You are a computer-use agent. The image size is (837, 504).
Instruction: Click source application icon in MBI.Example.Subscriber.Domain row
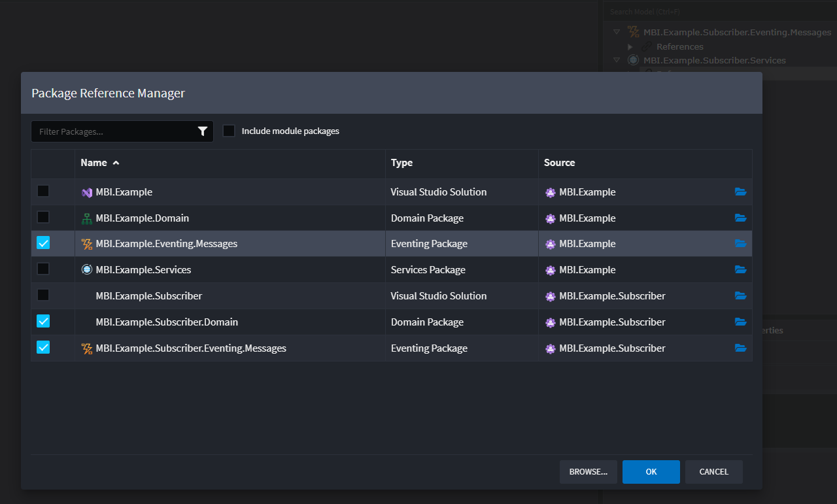pyautogui.click(x=551, y=322)
